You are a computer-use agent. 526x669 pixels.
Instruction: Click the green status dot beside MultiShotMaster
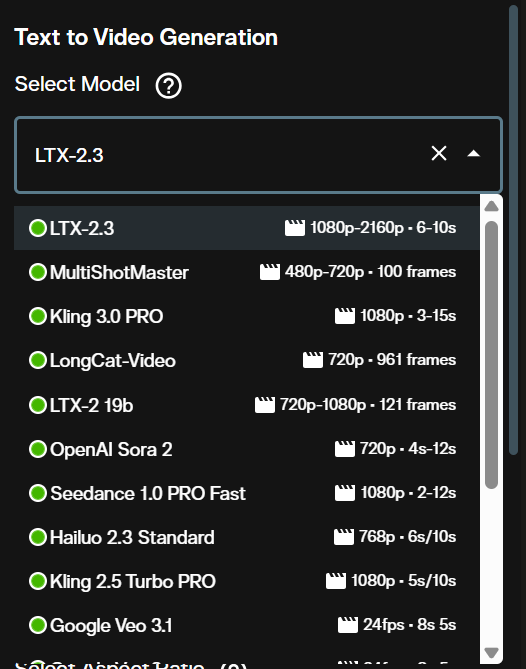pyautogui.click(x=38, y=272)
